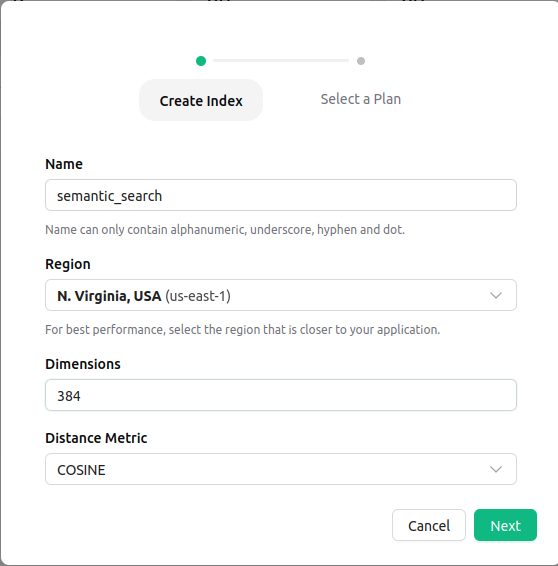558x566 pixels.
Task: Click the green first-step indicator dot
Action: pos(201,61)
